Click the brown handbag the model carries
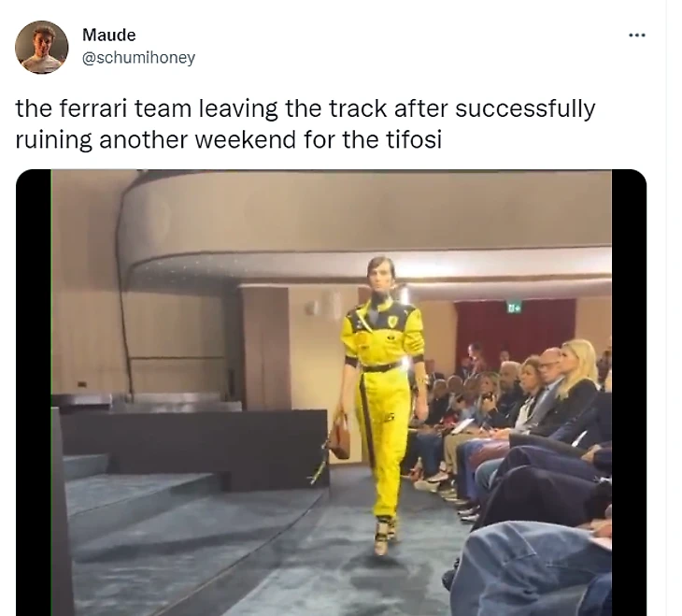The height and width of the screenshot is (616, 682). (x=339, y=437)
